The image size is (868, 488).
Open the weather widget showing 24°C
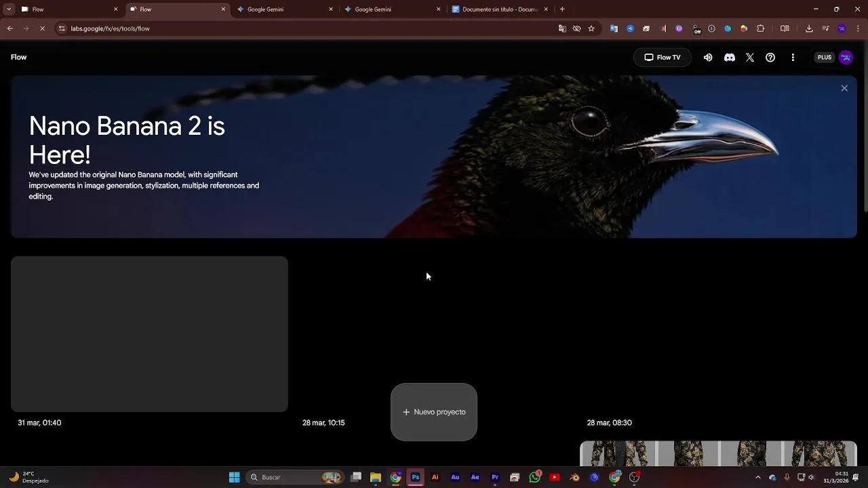pyautogui.click(x=29, y=477)
